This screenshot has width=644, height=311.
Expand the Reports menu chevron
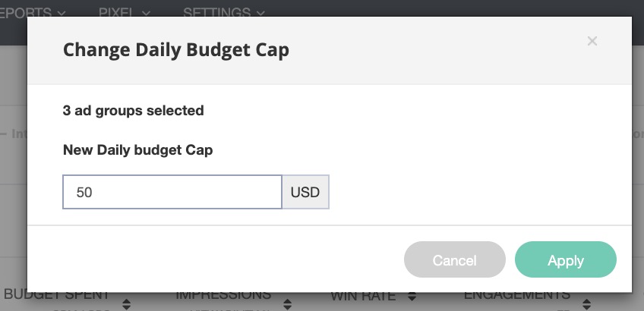point(62,13)
